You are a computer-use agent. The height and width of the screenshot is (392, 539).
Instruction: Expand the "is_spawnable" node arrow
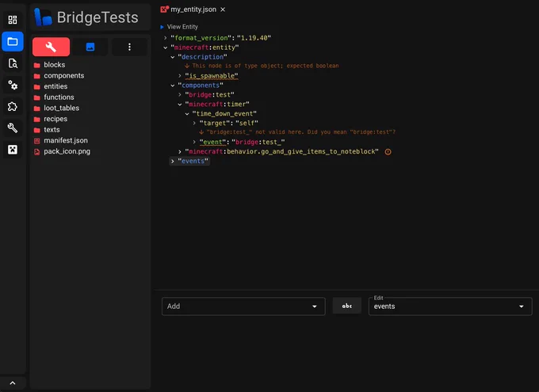(180, 75)
